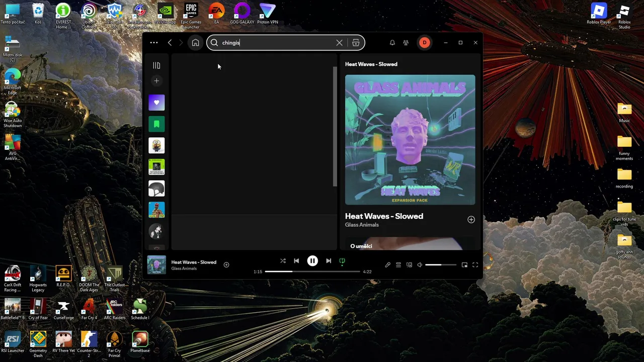Select the funny moments desktop folder
This screenshot has height=362, width=644.
click(x=624, y=148)
